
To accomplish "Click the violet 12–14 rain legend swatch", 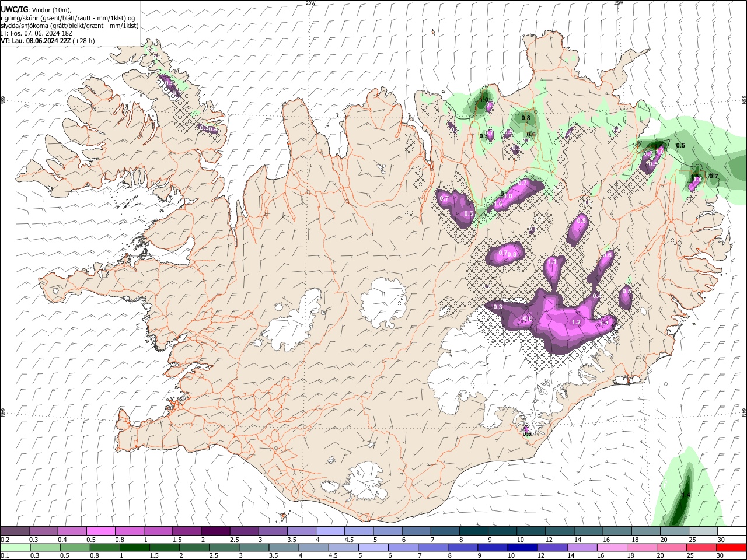I will 552,547.
